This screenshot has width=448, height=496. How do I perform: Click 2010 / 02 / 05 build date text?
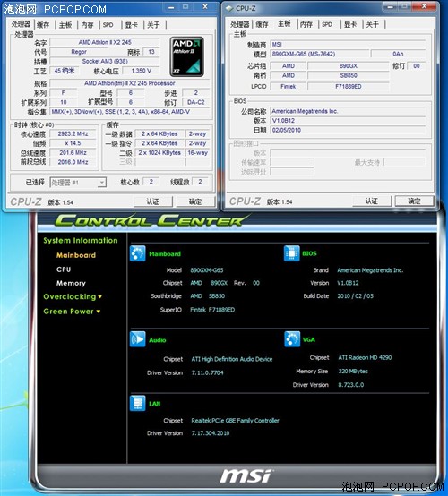click(355, 296)
